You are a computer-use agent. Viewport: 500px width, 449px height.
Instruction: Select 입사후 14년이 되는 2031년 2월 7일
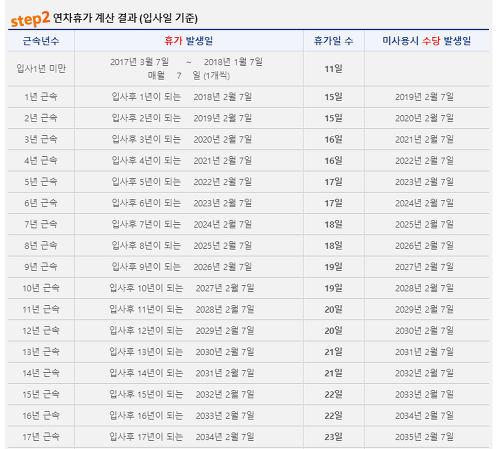click(182, 373)
